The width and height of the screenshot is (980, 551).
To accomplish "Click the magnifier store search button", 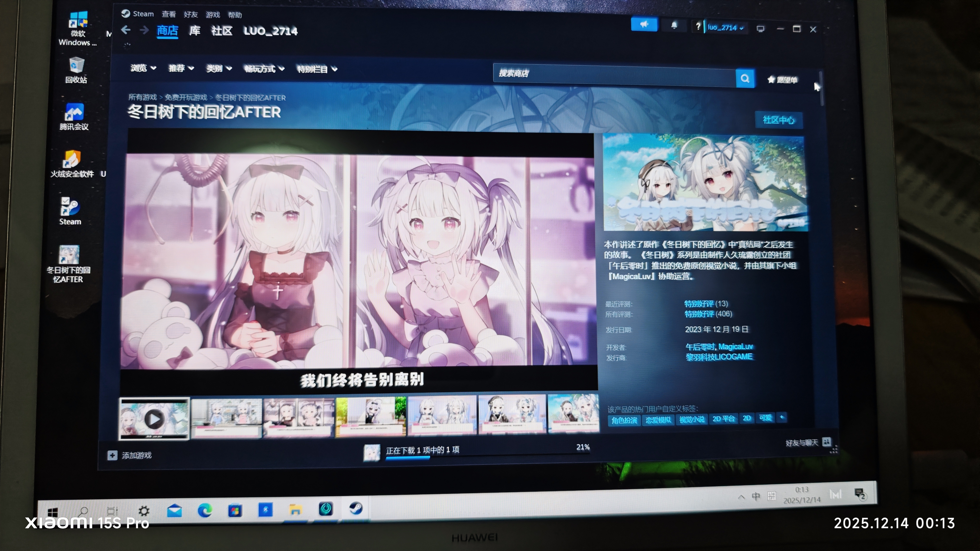I will [x=745, y=79].
